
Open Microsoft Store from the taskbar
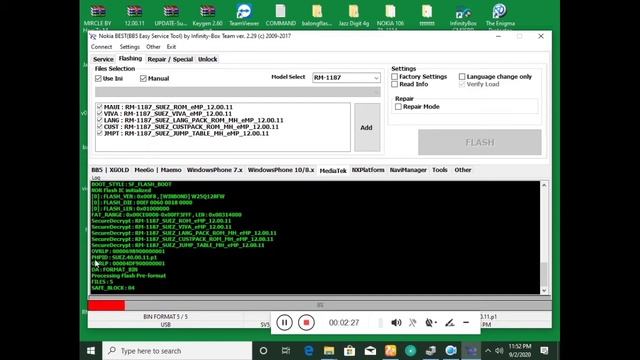[x=349, y=351]
